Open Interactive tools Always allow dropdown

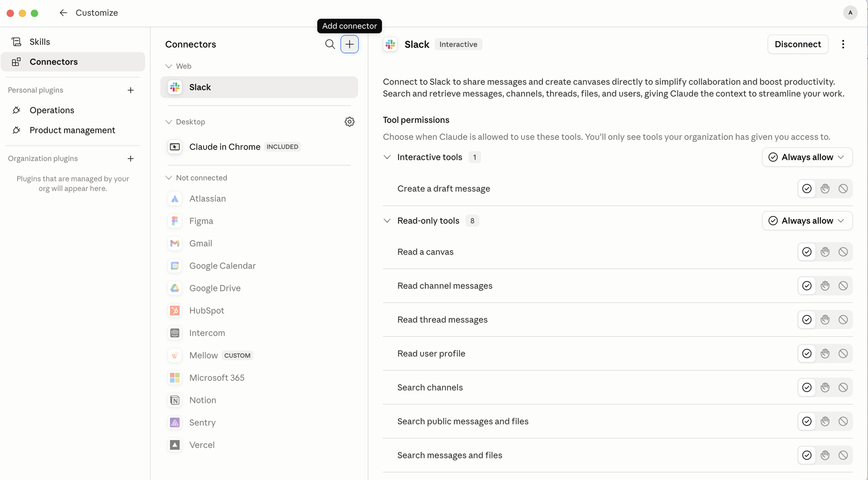(x=807, y=157)
